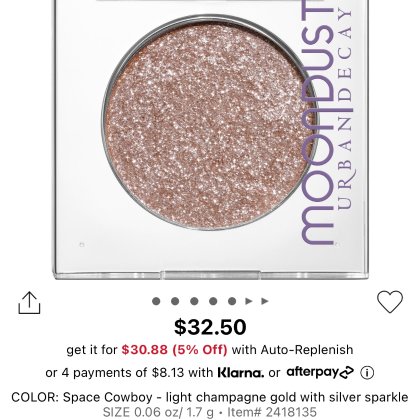Tap the Klarna logo
This screenshot has height=420, width=420.
tap(241, 372)
